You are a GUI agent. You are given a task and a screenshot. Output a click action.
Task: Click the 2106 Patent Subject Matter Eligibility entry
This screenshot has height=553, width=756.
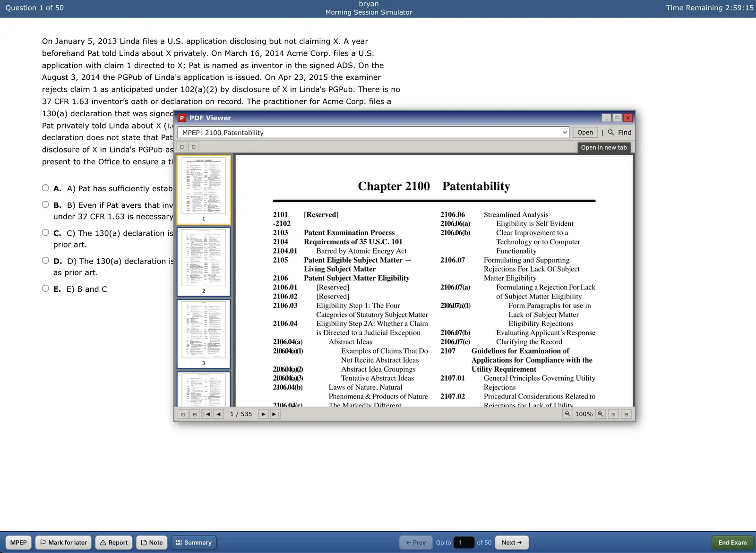click(x=341, y=278)
